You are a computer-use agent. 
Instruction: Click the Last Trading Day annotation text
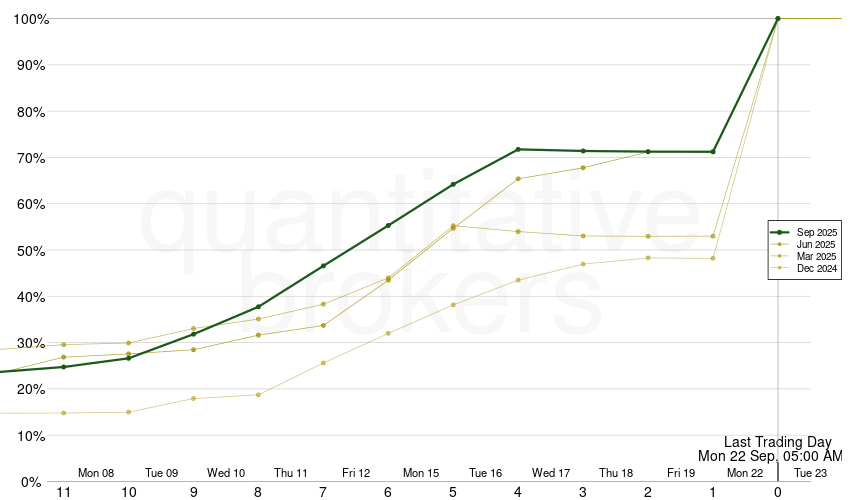777,441
